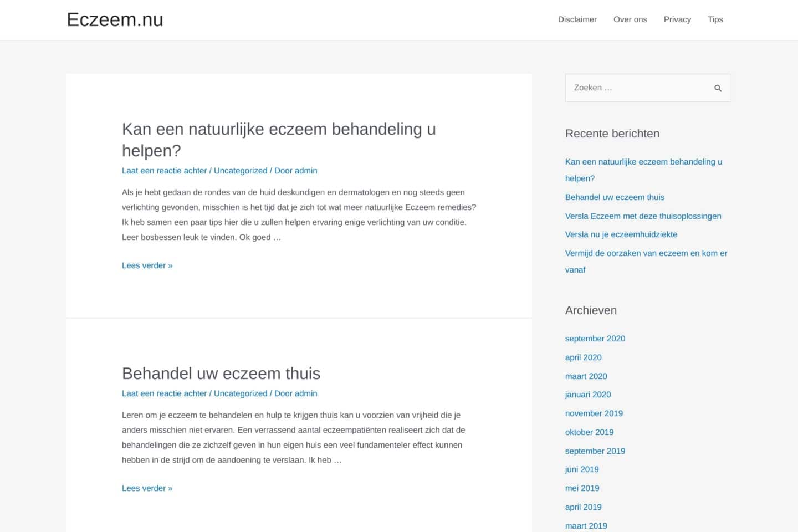Open the Over ons page
This screenshot has height=532, width=798.
(x=630, y=19)
